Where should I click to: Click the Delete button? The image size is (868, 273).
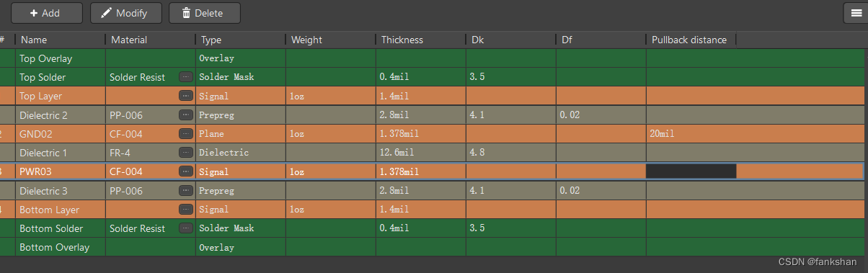(x=205, y=13)
